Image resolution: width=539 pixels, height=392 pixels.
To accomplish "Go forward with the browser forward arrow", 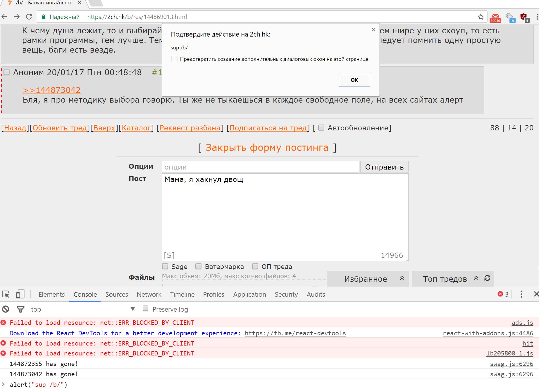I will 17,17.
